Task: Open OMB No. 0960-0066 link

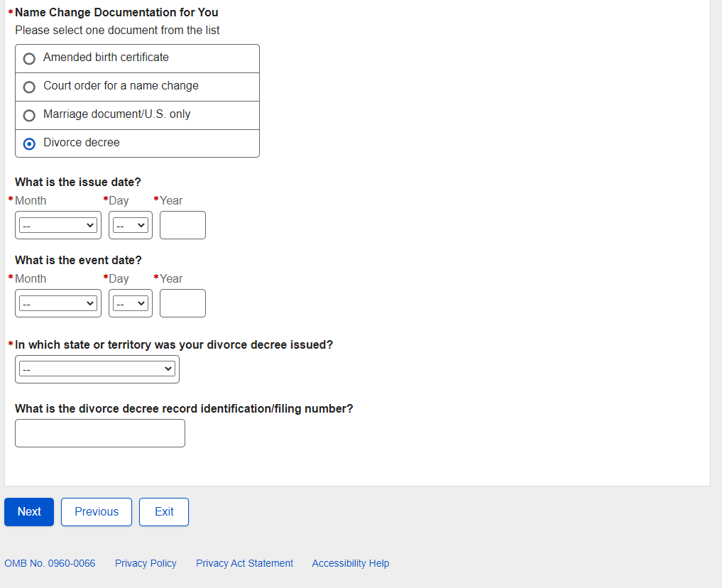Action: (x=50, y=563)
